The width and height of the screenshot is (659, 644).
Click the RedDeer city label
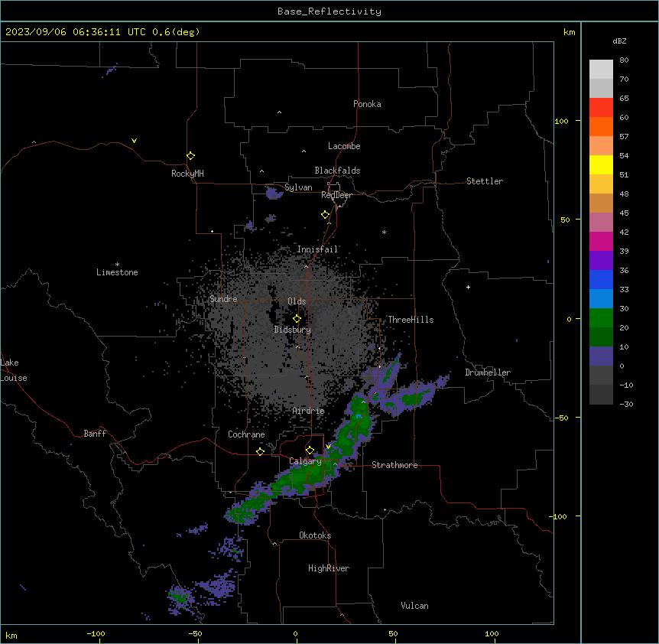pyautogui.click(x=337, y=195)
